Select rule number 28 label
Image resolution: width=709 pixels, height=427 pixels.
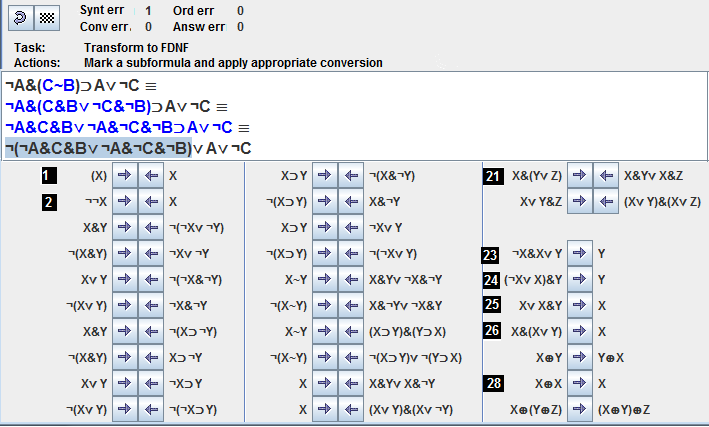pyautogui.click(x=492, y=384)
